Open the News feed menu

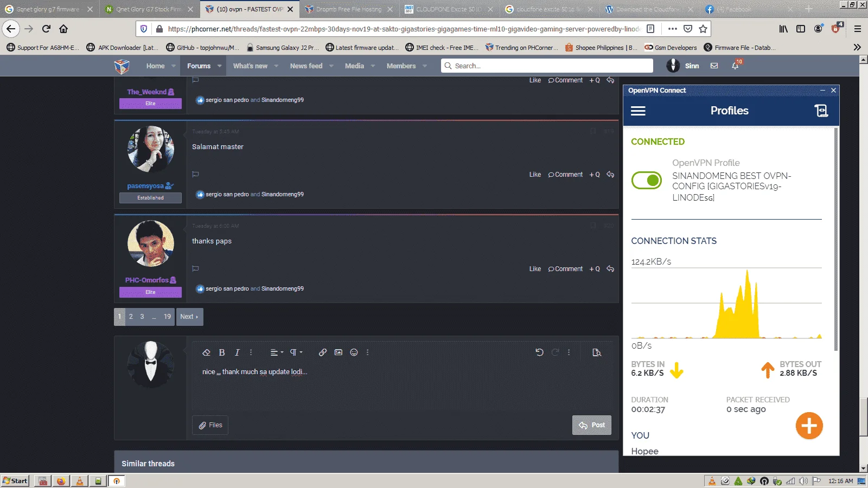tap(306, 66)
